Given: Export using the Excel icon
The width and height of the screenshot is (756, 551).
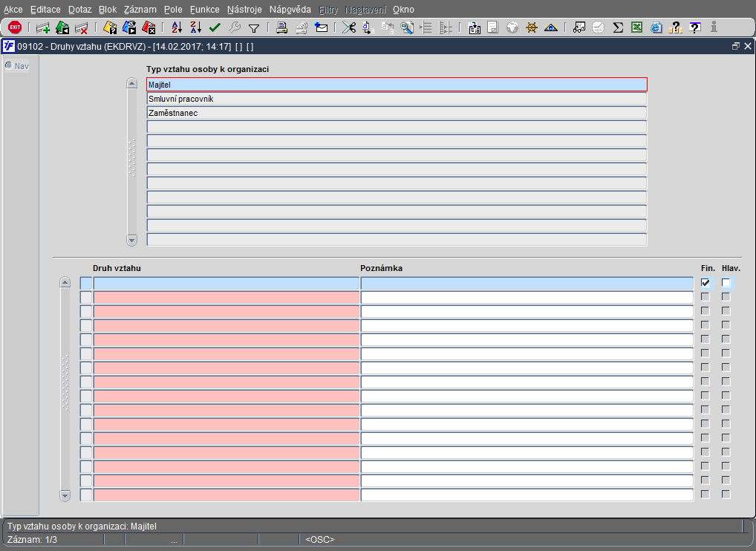Looking at the screenshot, I should click(x=636, y=27).
